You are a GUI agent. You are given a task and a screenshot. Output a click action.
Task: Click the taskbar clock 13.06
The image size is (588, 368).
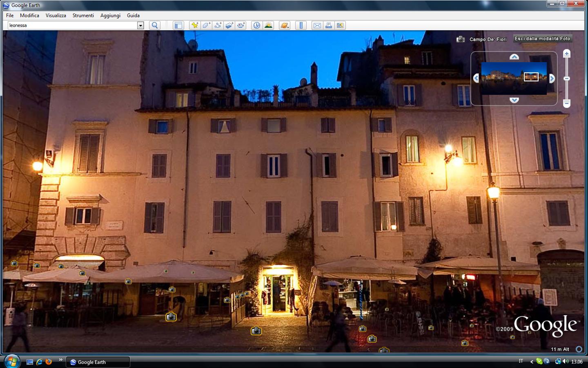coord(577,361)
